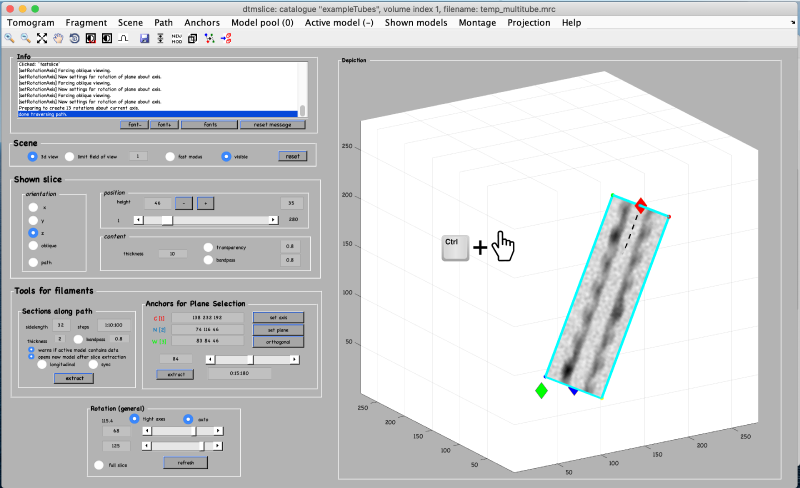Select the zoom out magnifier tool
800x488 pixels.
click(25, 38)
